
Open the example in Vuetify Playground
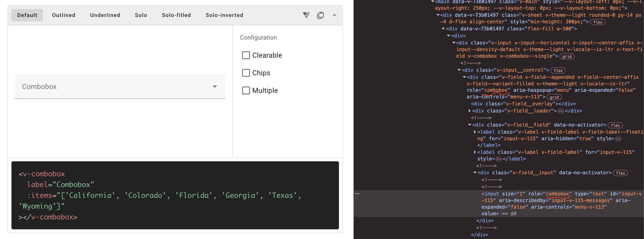point(306,15)
